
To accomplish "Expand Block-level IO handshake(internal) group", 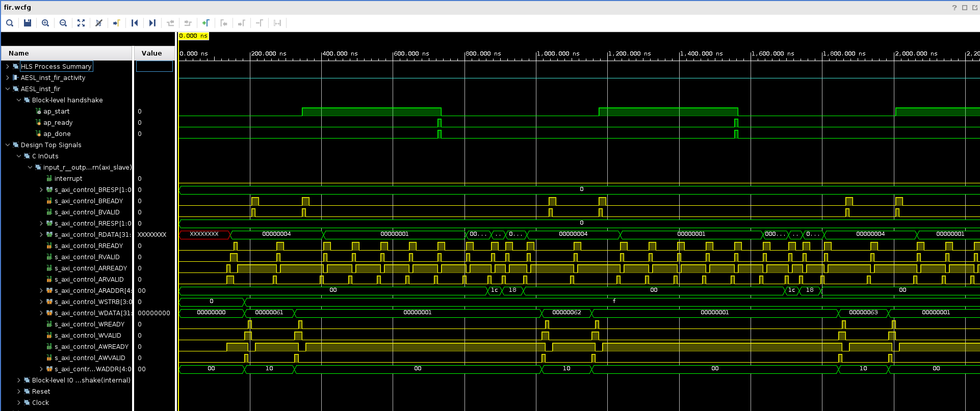I will click(x=19, y=380).
